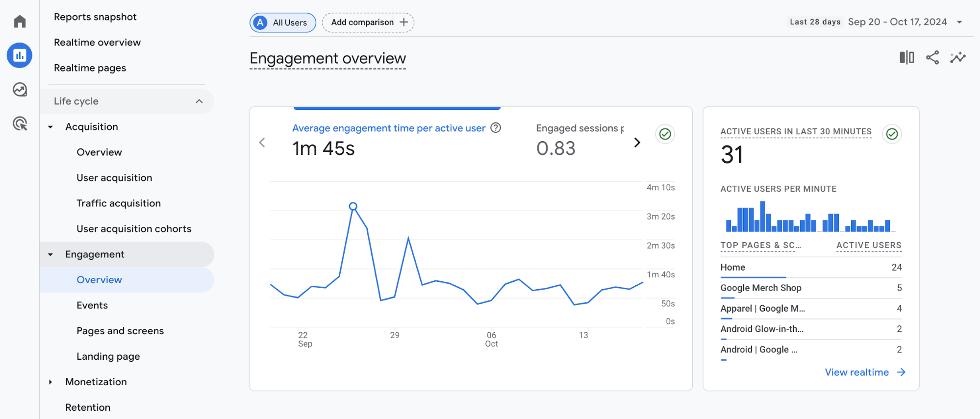Open the Explore icon in left rail
The width and height of the screenshot is (980, 419).
tap(20, 90)
